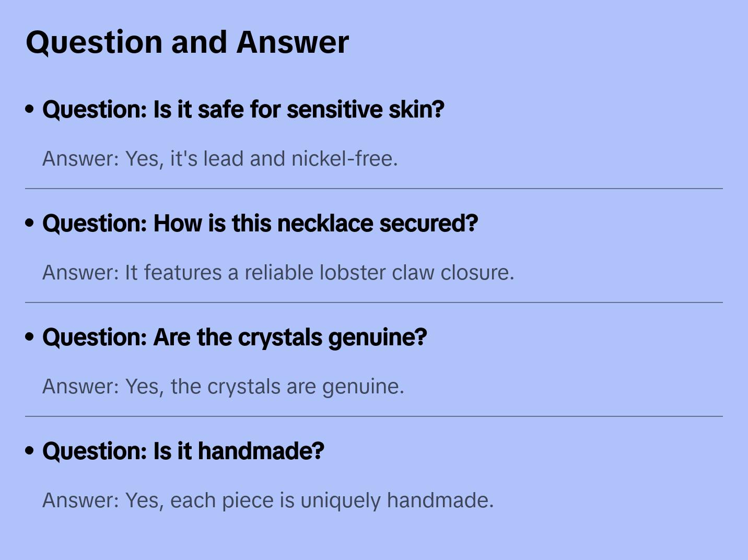Expand the 'Are the crystals genuine?' question

[x=235, y=337]
